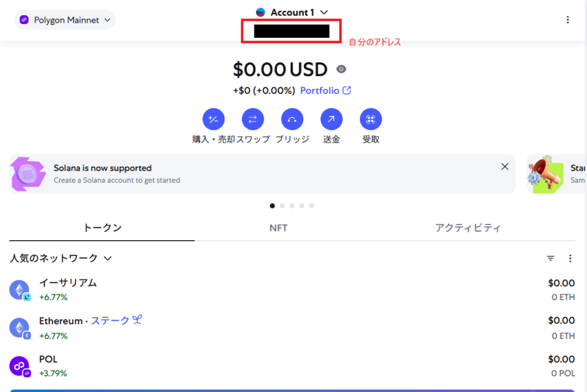Expand the Polygon Mainnet network selector
Screen dimensions: 587x392
65,20
